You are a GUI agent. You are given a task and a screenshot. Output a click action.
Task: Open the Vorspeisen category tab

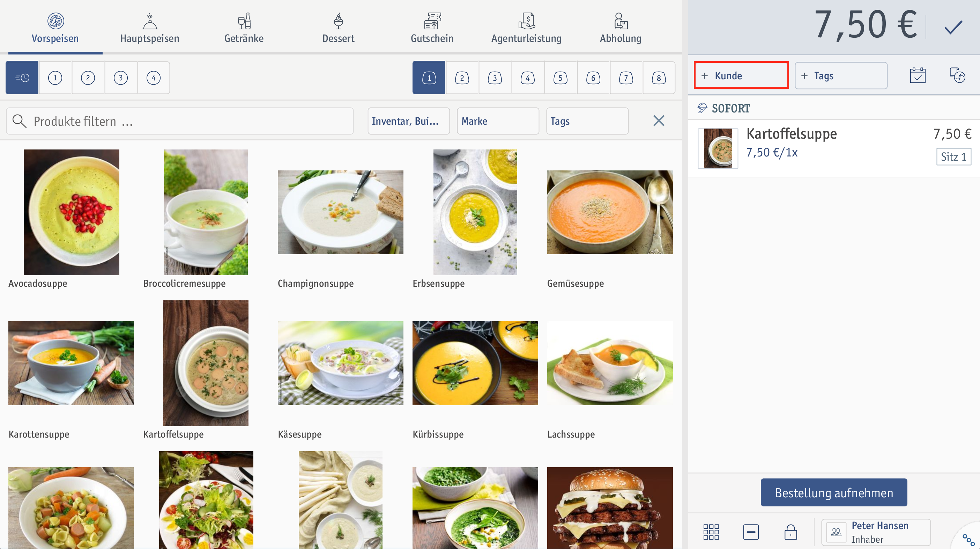pyautogui.click(x=55, y=28)
